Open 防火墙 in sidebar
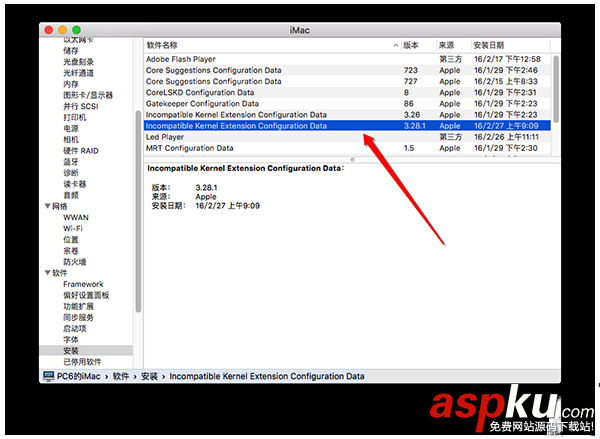The image size is (600, 439). [75, 261]
